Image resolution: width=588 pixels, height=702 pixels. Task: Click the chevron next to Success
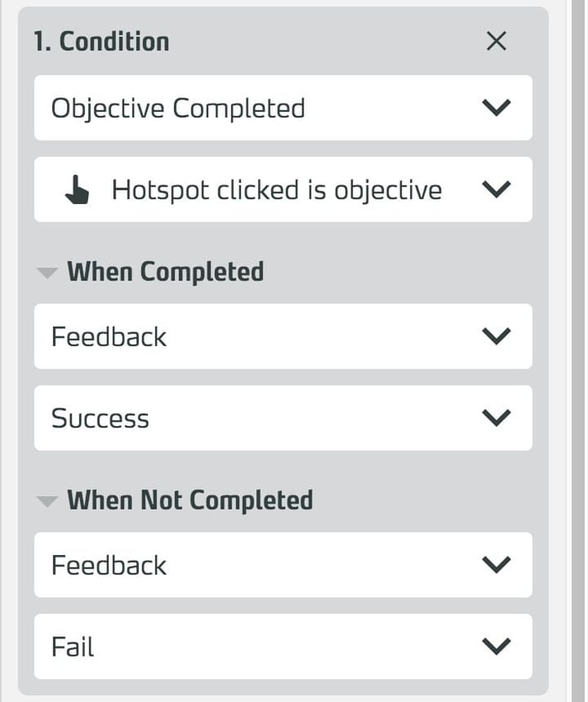[496, 418]
